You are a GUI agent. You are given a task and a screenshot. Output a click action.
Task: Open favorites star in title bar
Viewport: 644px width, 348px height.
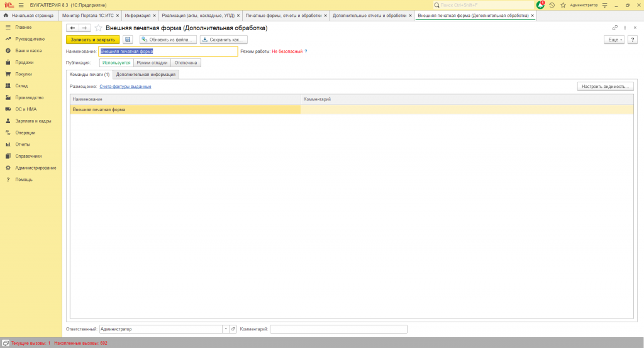[563, 5]
